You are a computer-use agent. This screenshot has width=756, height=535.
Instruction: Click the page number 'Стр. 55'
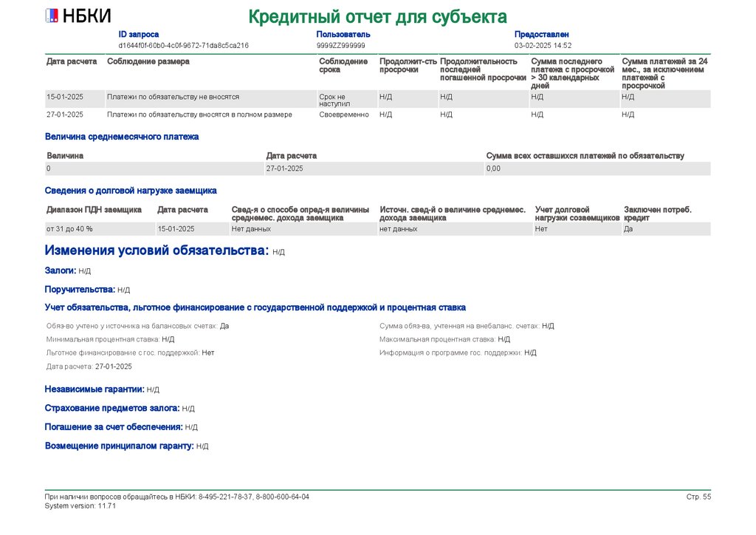[698, 497]
